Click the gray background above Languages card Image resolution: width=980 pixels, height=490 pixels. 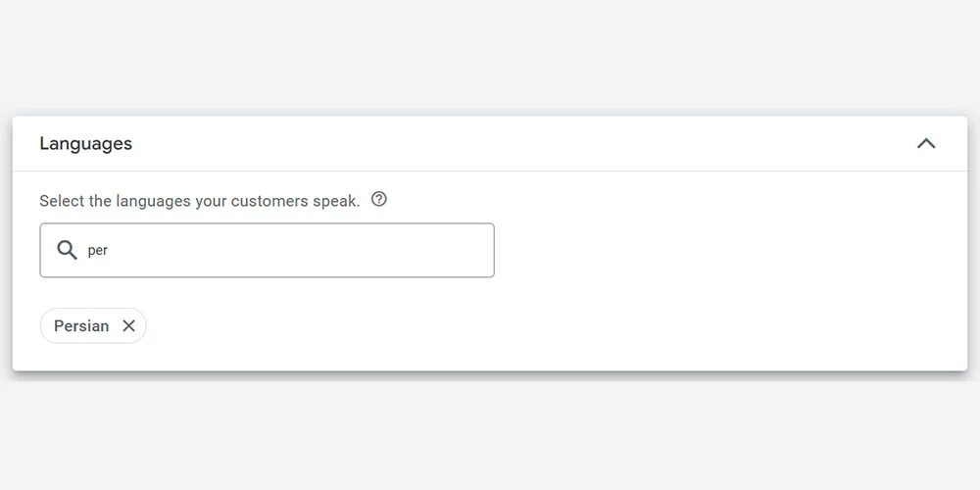490,59
